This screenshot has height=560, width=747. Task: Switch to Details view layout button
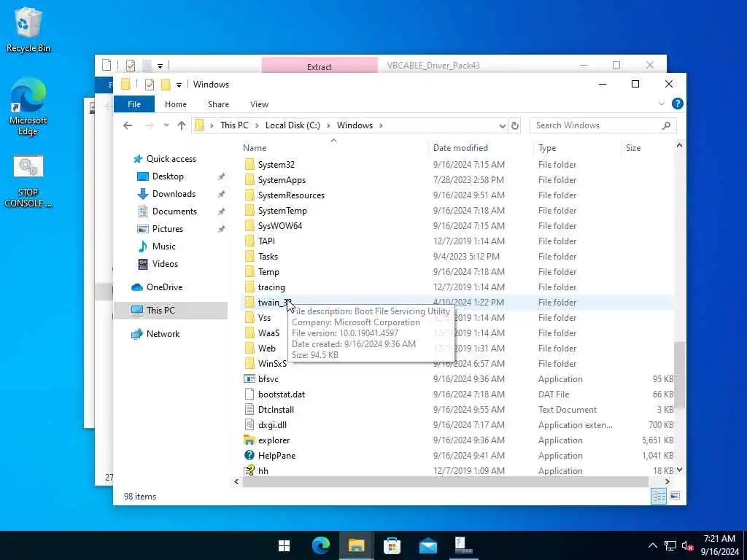659,496
